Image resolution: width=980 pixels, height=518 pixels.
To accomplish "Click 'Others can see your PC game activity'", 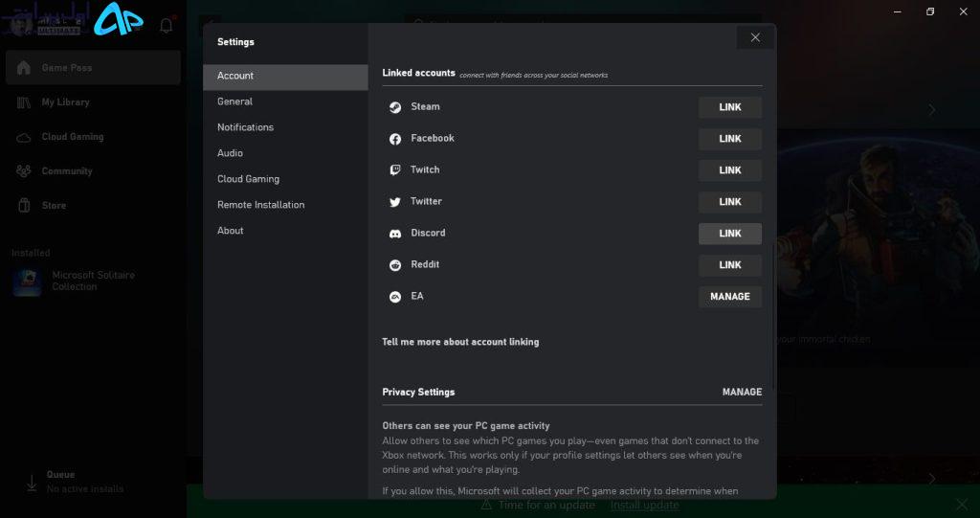I will [x=466, y=425].
